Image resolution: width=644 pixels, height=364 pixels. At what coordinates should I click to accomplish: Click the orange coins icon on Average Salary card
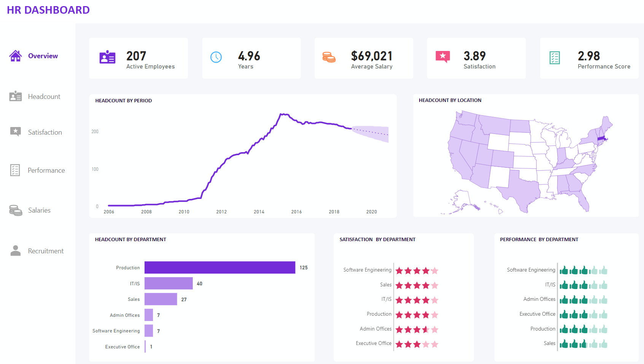pyautogui.click(x=329, y=57)
